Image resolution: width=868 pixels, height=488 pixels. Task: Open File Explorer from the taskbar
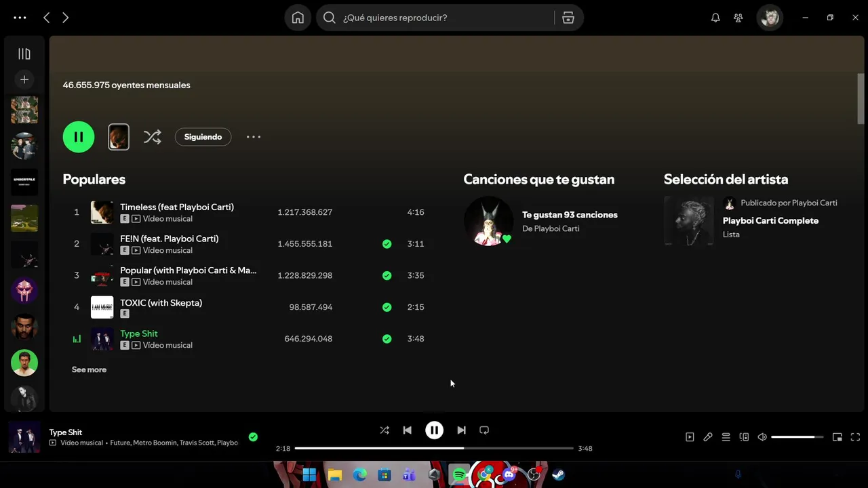[x=334, y=474]
